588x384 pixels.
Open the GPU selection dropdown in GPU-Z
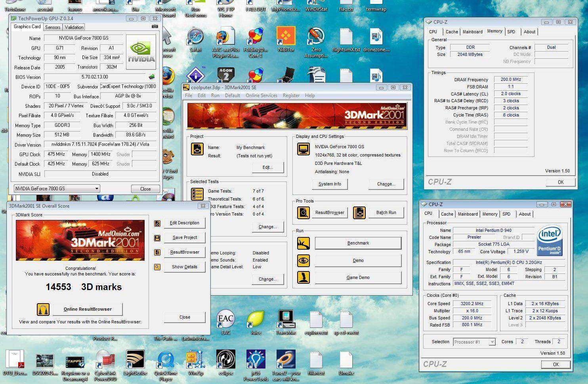(57, 189)
